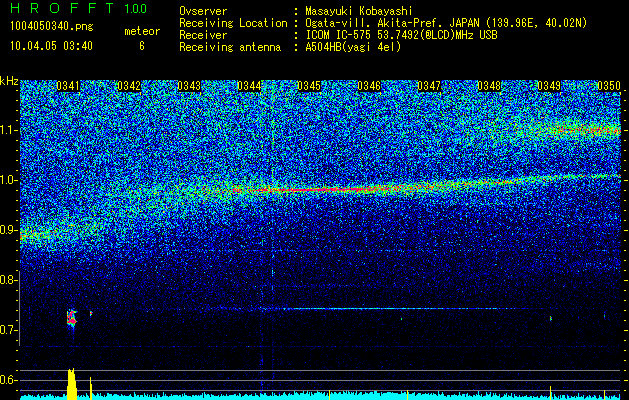Click the 0343 time marker label
Image resolution: width=629 pixels, height=400 pixels.
click(189, 86)
